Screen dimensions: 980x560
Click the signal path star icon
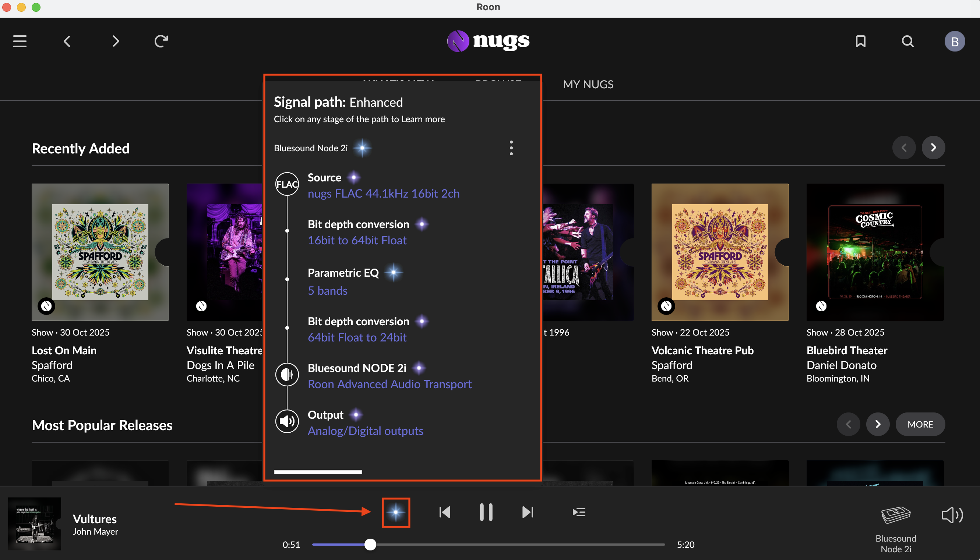[395, 512]
